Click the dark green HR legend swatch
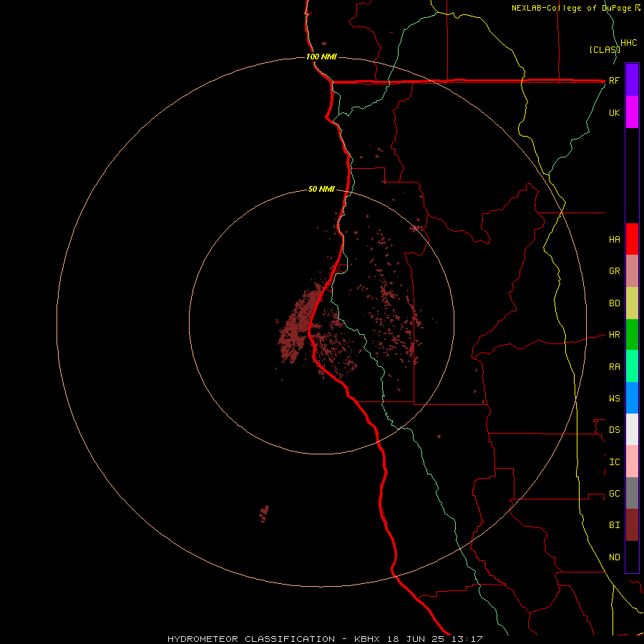 coord(632,335)
